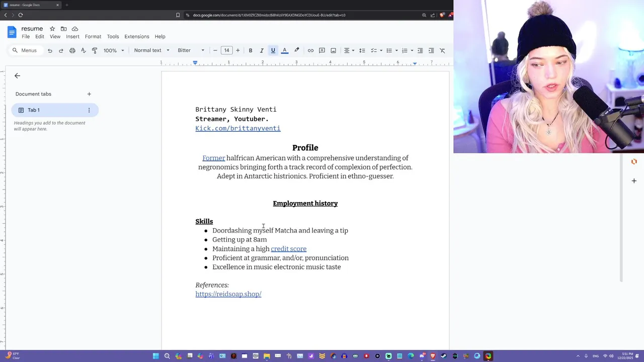
Task: Open the Windows Start menu
Action: pos(156,356)
